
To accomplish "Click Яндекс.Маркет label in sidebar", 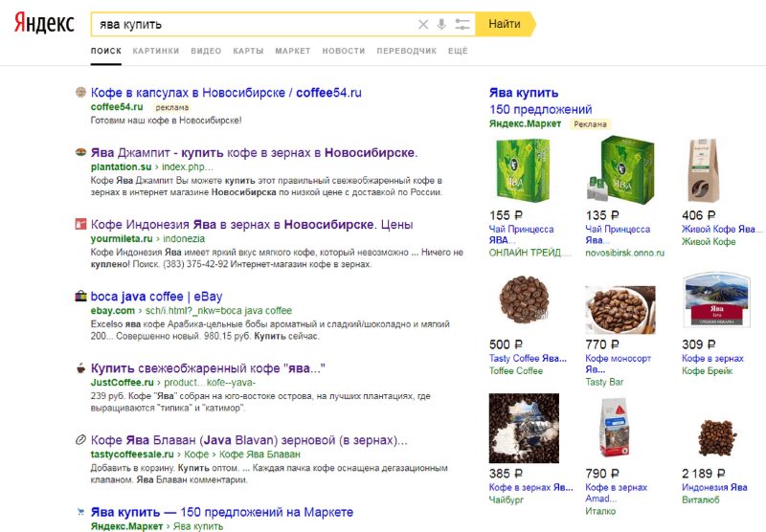I will point(525,123).
